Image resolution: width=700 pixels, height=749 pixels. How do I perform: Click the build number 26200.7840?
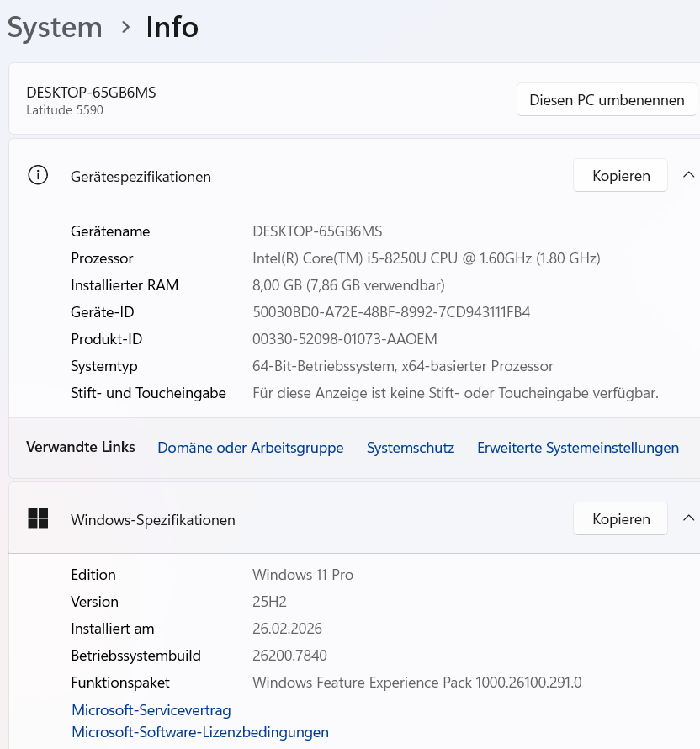(x=289, y=656)
